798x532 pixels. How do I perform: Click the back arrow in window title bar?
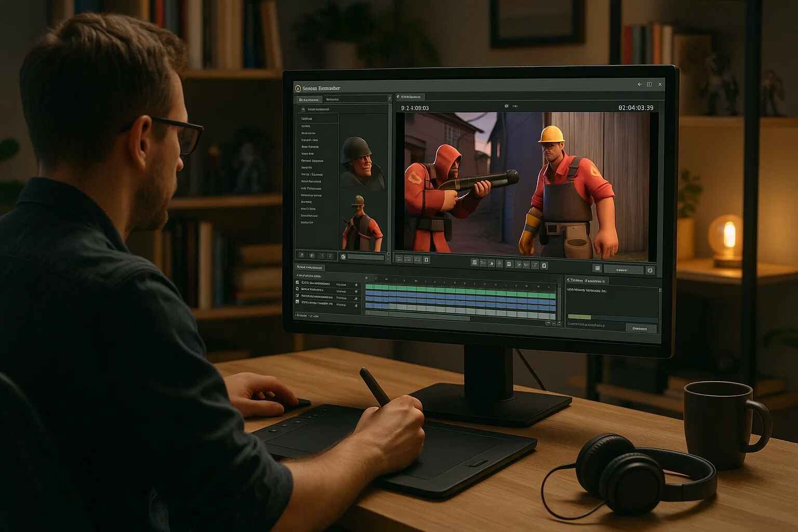640,84
